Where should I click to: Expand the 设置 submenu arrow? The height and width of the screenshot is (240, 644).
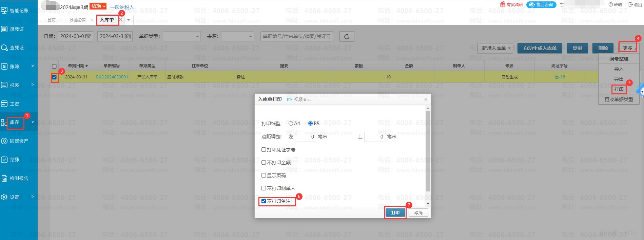[33, 197]
